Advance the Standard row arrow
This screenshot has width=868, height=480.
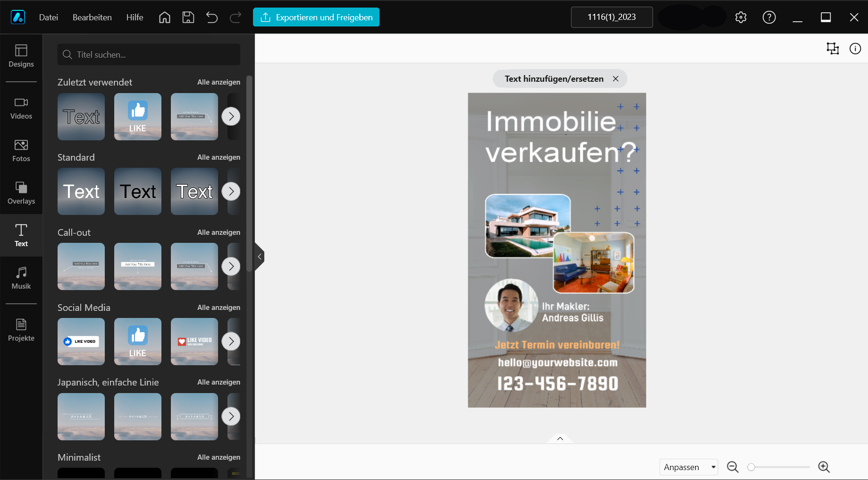pos(231,191)
